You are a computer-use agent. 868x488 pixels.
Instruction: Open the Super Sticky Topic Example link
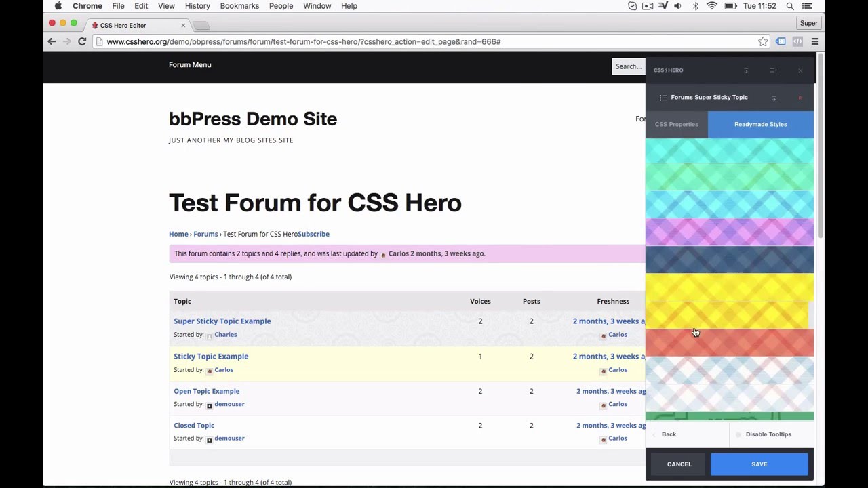tap(222, 321)
